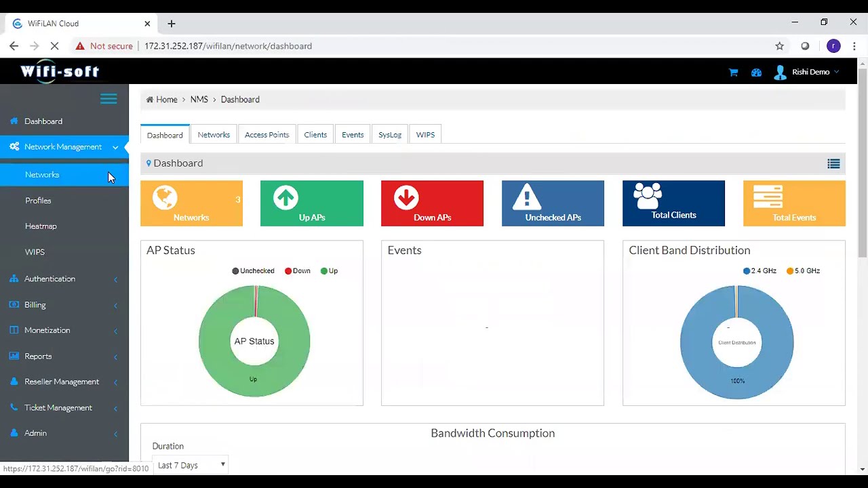Toggle the Unchecked legend in AP Status

click(253, 271)
